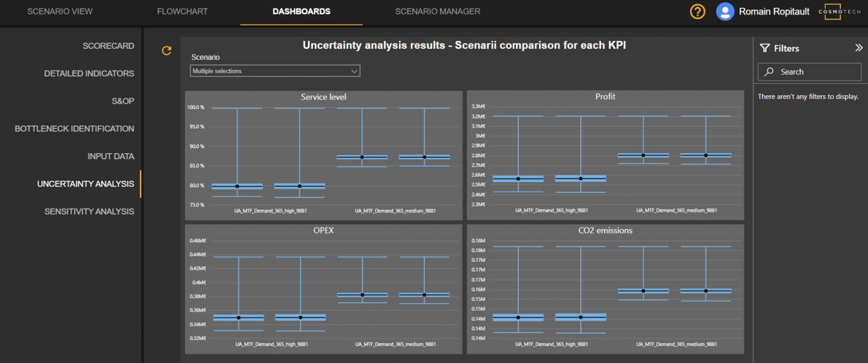Select Sensitivity Analysis in sidebar
868x363 pixels.
pos(89,211)
